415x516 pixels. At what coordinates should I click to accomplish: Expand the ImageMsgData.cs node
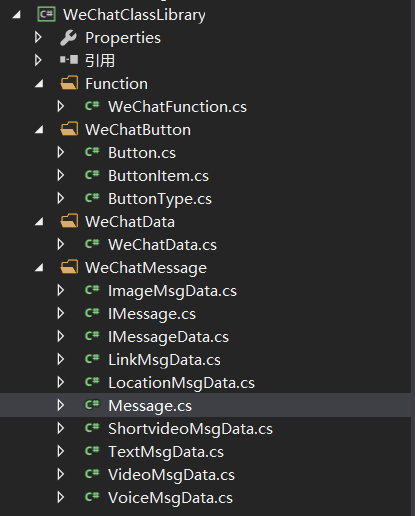(61, 290)
